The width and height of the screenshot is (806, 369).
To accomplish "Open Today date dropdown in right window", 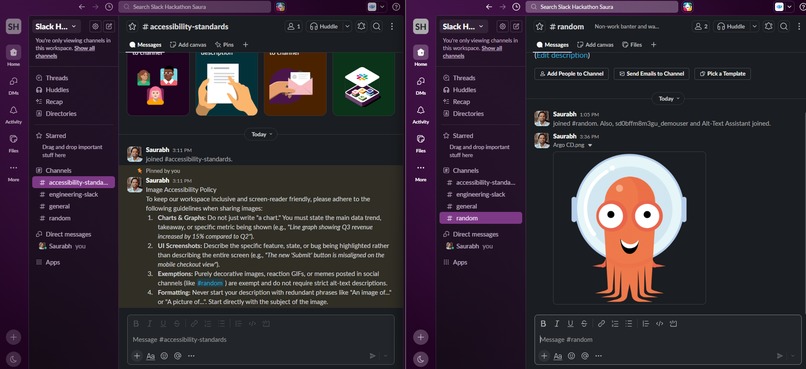I will pos(669,98).
